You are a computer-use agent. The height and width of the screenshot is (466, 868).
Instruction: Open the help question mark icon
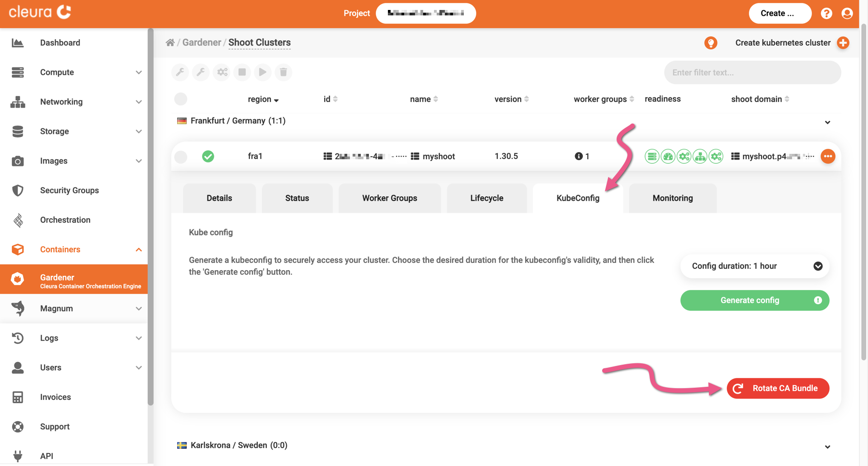pos(826,14)
